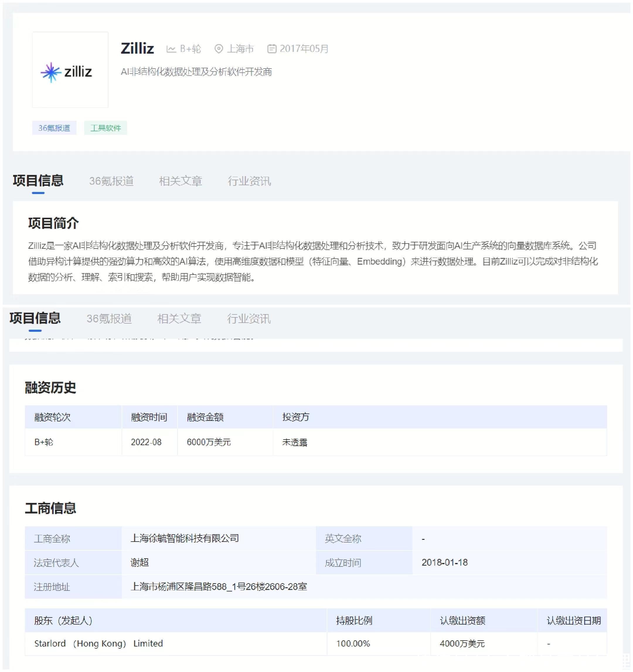The image size is (633, 672).
Task: Click the 融资历史 section heading
Action: 50,387
